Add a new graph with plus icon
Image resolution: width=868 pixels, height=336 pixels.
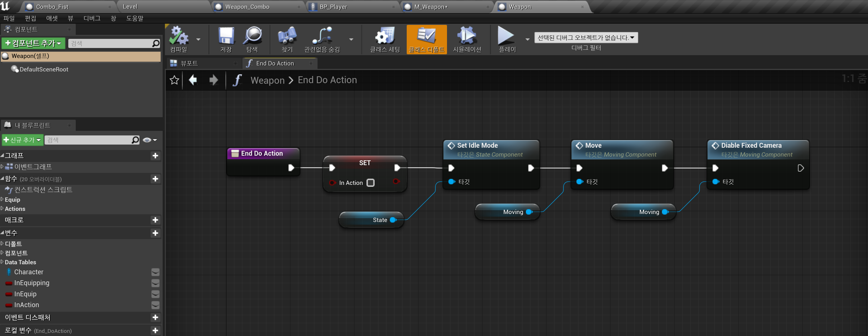155,156
